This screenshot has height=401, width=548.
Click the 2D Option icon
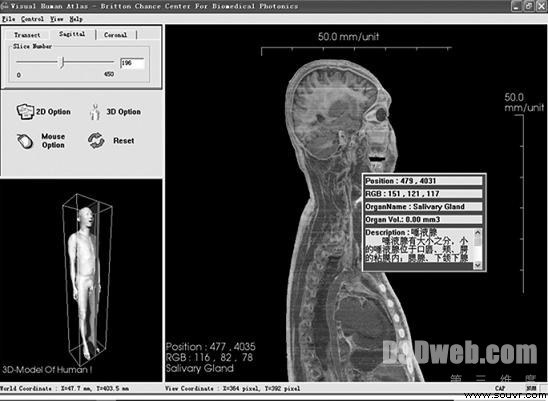point(25,112)
